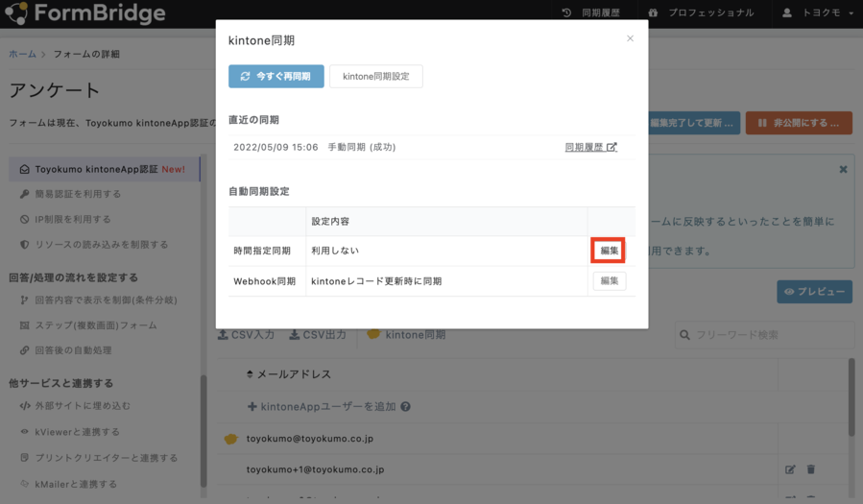Select リソースの読み込みを制限する sidebar item
This screenshot has width=863, height=504.
click(x=93, y=245)
